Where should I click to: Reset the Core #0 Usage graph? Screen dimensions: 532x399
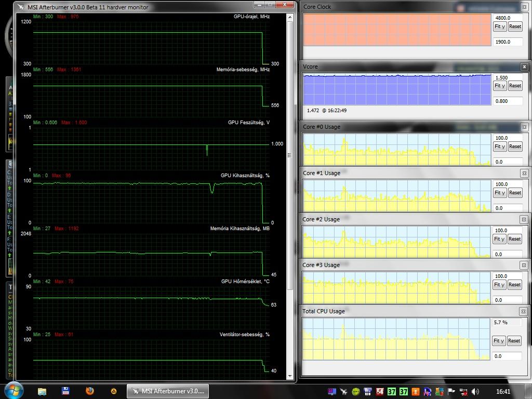[515, 147]
